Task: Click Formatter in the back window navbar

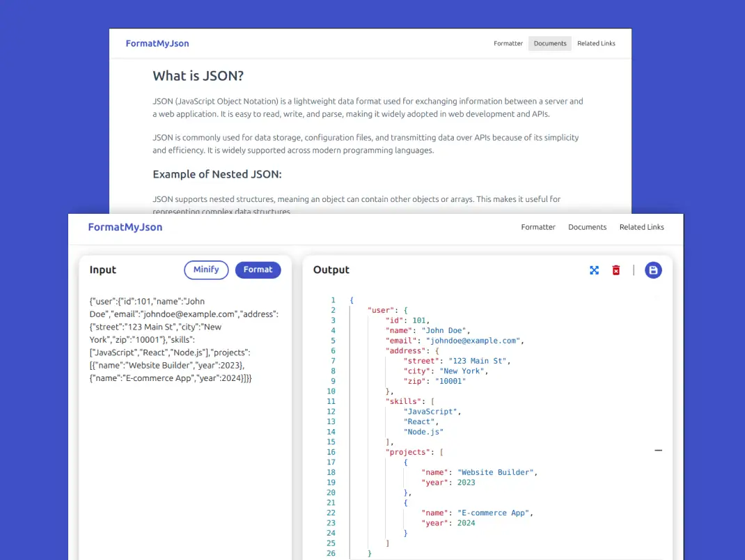Action: (508, 43)
